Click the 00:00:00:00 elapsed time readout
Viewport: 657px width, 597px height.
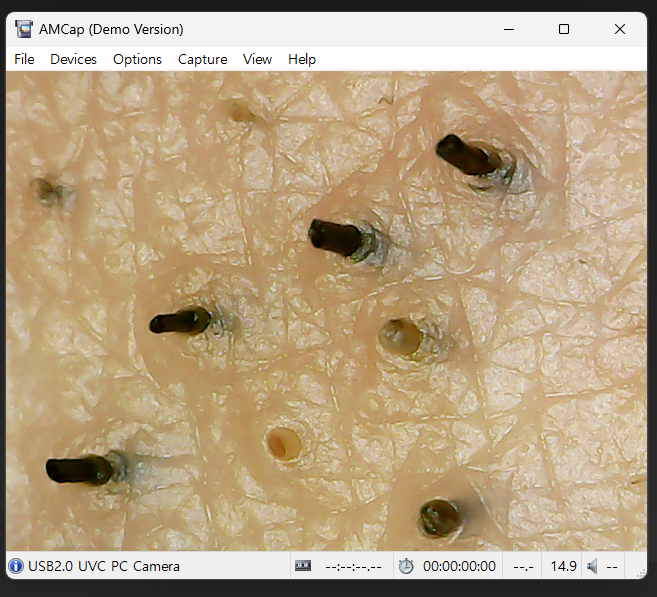pos(459,566)
